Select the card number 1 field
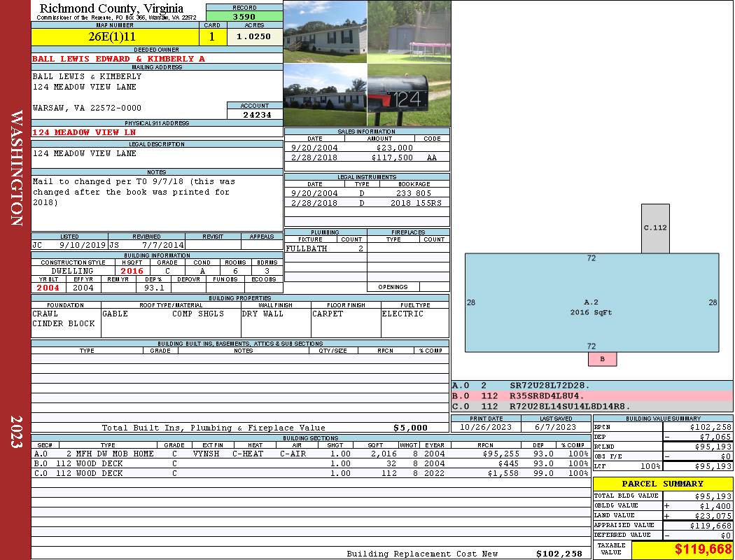Viewport: 735px width, 560px height. point(212,36)
